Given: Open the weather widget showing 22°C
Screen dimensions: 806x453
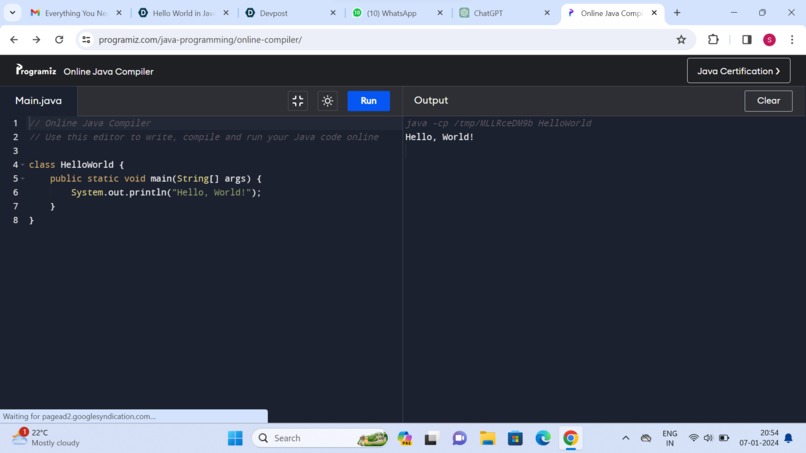Looking at the screenshot, I should click(46, 438).
